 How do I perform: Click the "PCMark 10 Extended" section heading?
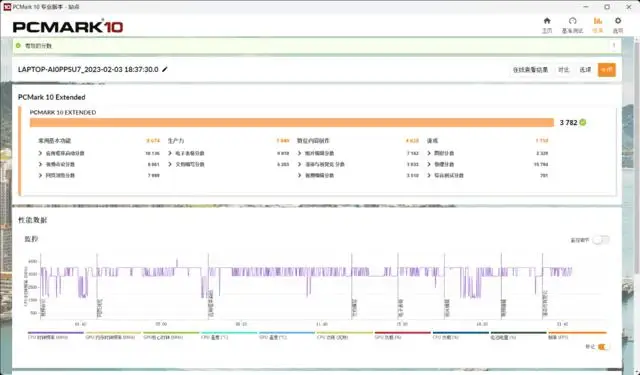coord(51,97)
